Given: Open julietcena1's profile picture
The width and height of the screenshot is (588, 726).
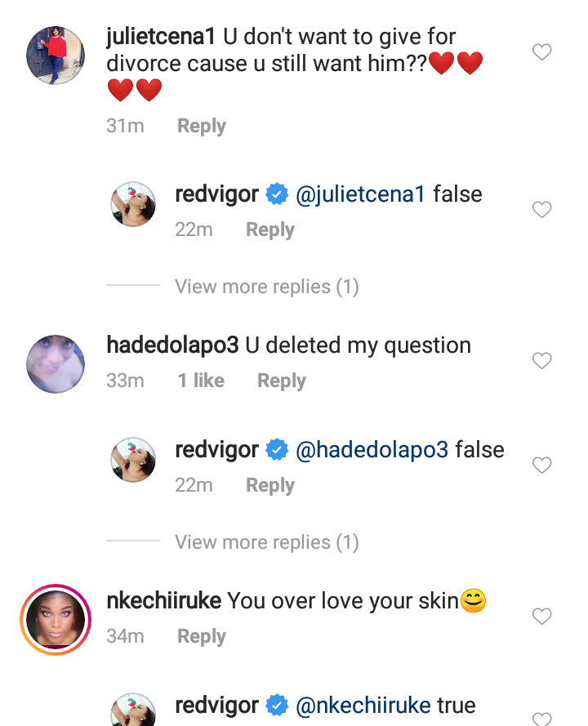Looking at the screenshot, I should tap(56, 55).
